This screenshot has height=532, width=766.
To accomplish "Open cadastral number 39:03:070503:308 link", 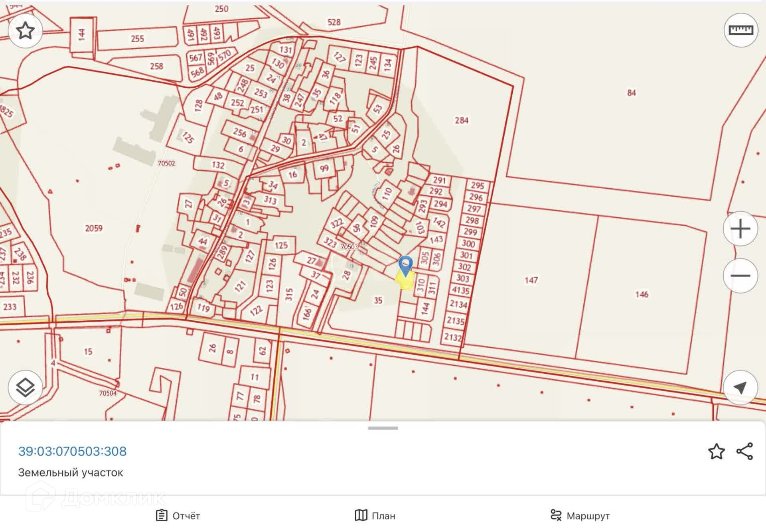I will (72, 451).
